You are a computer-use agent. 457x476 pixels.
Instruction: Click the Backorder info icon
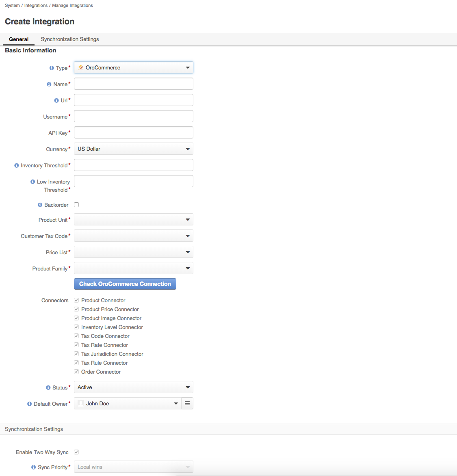[40, 205]
